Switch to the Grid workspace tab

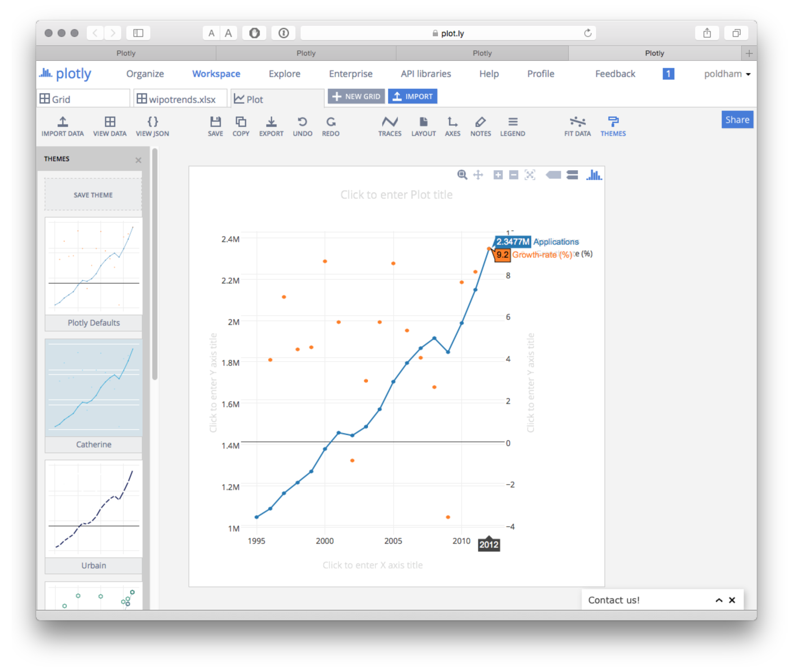[x=84, y=99]
